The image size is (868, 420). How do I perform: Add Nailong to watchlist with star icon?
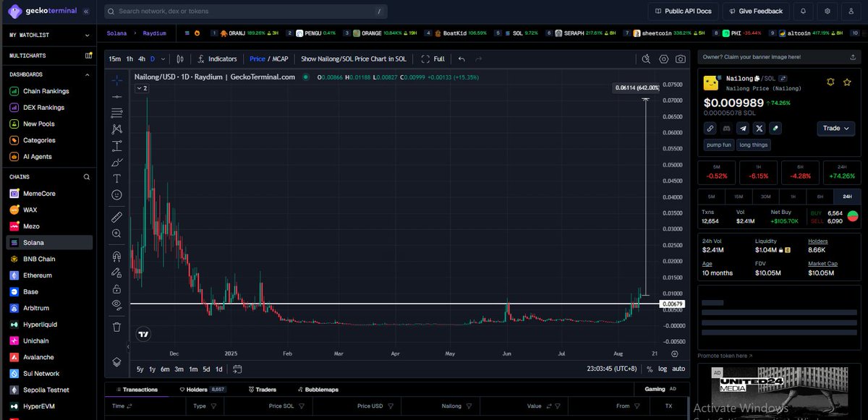(x=847, y=82)
